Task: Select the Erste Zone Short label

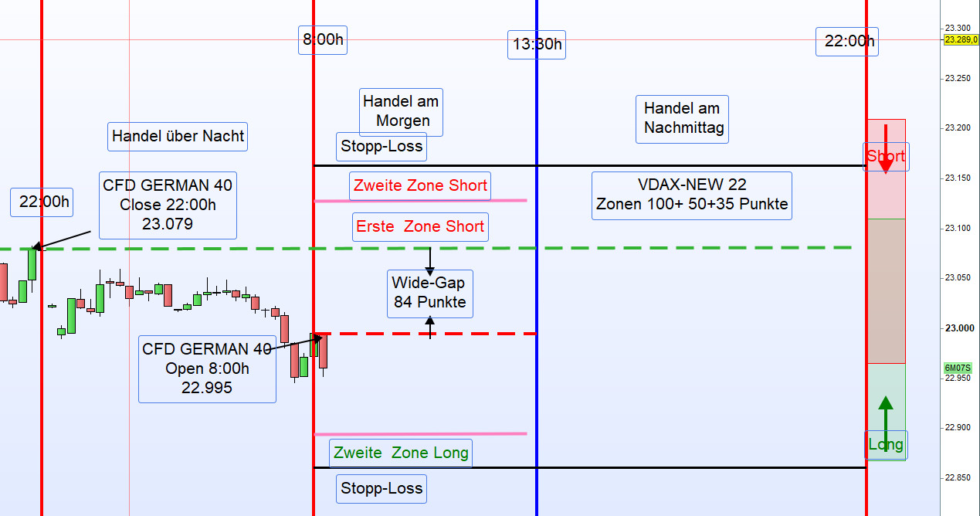Action: click(x=420, y=227)
